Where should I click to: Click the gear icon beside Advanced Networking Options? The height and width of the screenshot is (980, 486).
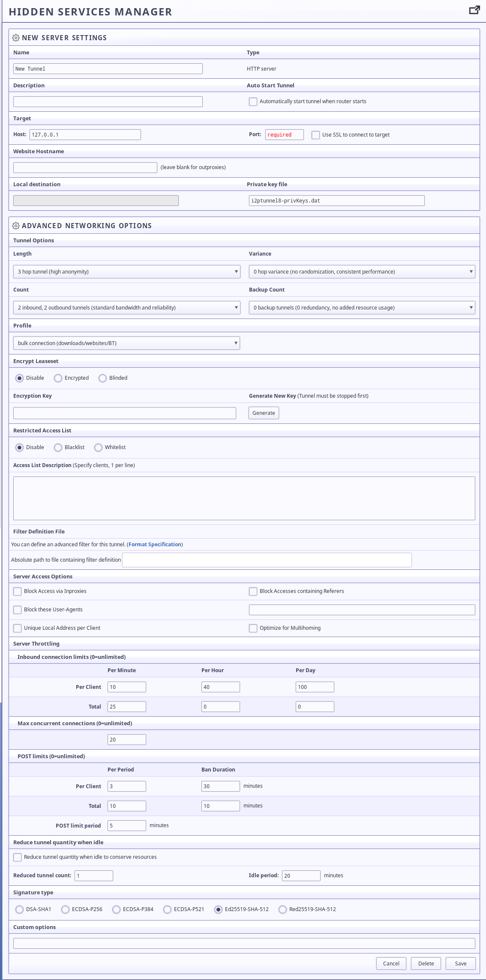pos(16,226)
